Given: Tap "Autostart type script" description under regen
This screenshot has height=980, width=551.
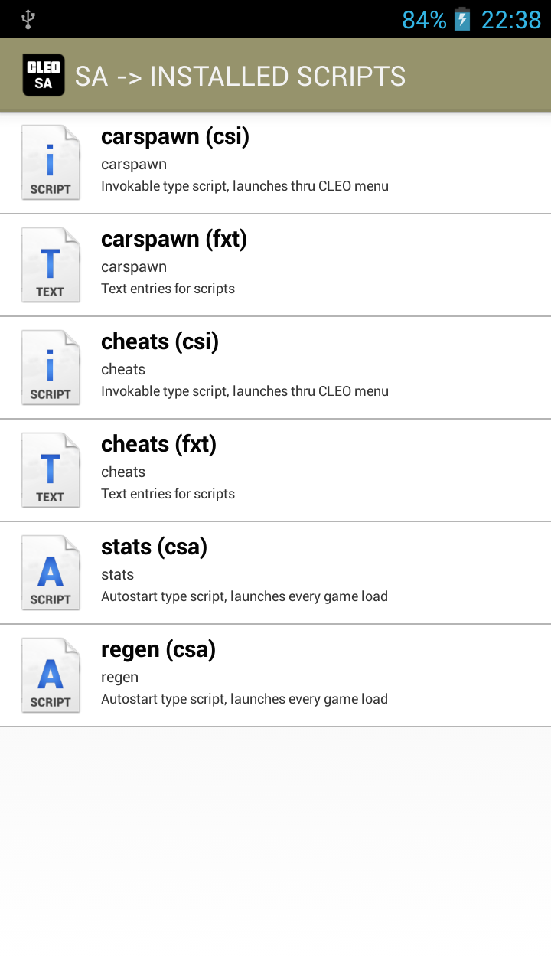Looking at the screenshot, I should (244, 699).
